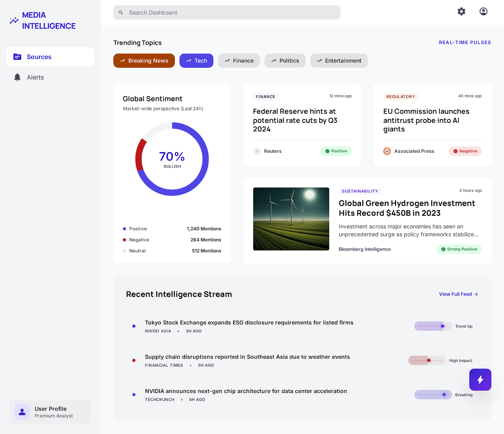Click the Trend Up slider on Tokyo story
The image size is (504, 434).
tap(433, 326)
